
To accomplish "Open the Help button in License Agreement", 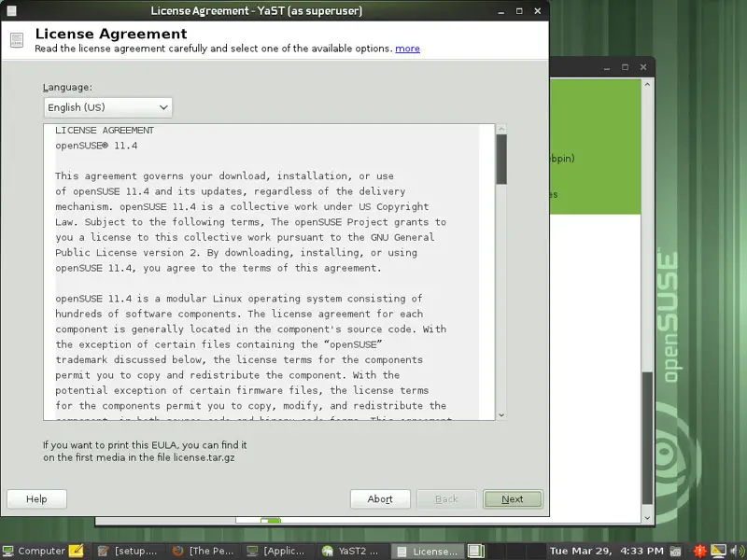I will (36, 499).
